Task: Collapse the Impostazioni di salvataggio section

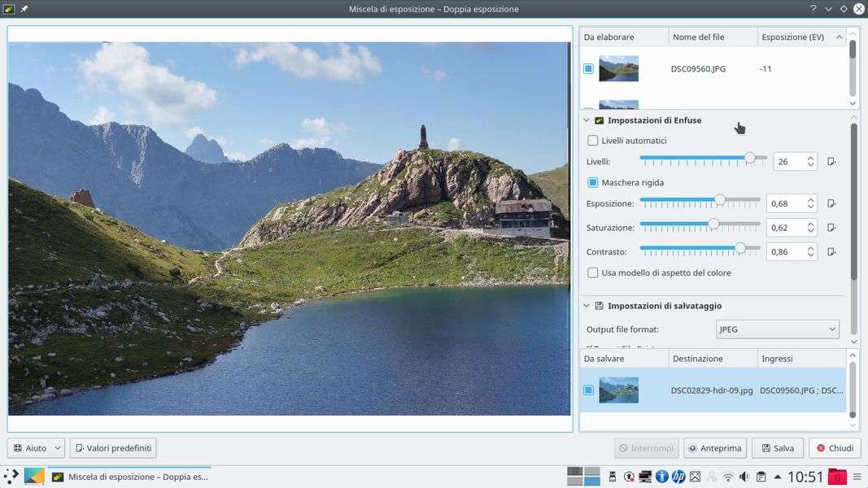Action: coord(587,306)
